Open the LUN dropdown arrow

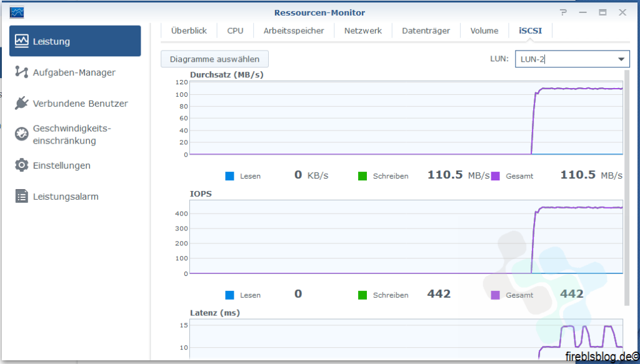(x=621, y=59)
